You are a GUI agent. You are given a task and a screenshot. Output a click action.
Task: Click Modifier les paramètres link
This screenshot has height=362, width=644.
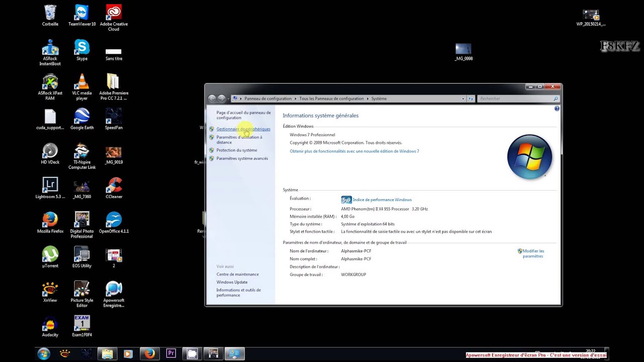533,253
